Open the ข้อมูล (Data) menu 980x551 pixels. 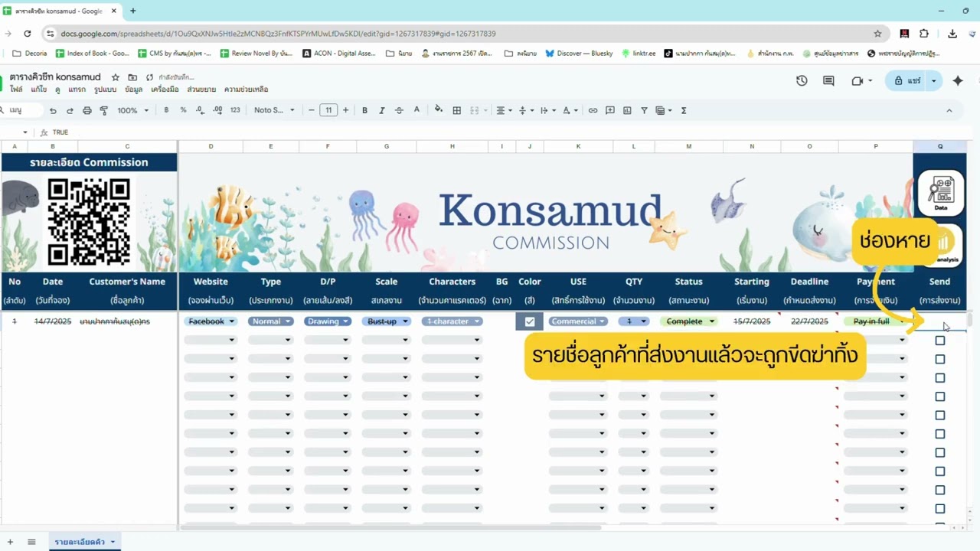tap(133, 90)
